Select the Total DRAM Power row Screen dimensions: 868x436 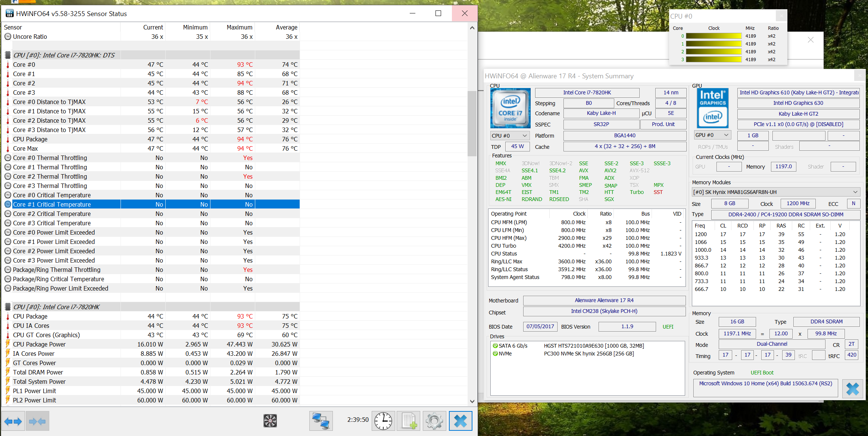point(151,372)
